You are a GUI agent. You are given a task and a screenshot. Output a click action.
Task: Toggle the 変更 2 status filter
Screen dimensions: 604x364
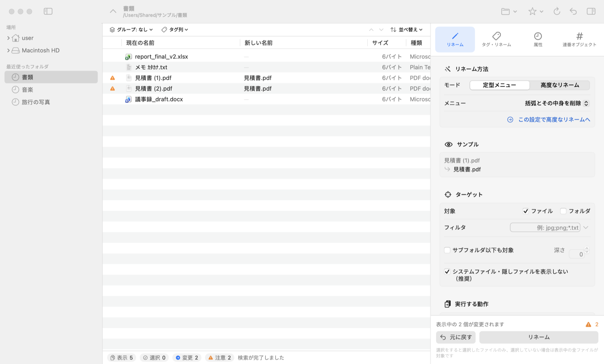(x=187, y=358)
